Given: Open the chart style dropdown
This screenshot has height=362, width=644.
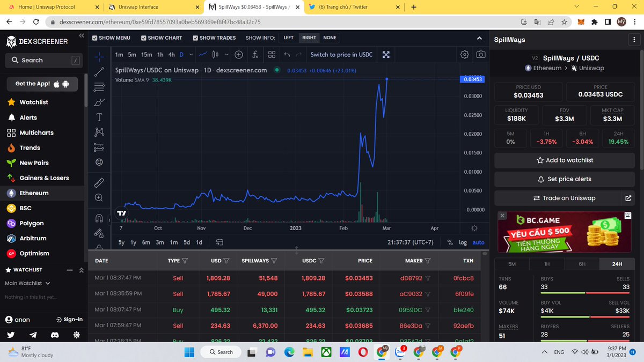Looking at the screenshot, I should click(226, 54).
